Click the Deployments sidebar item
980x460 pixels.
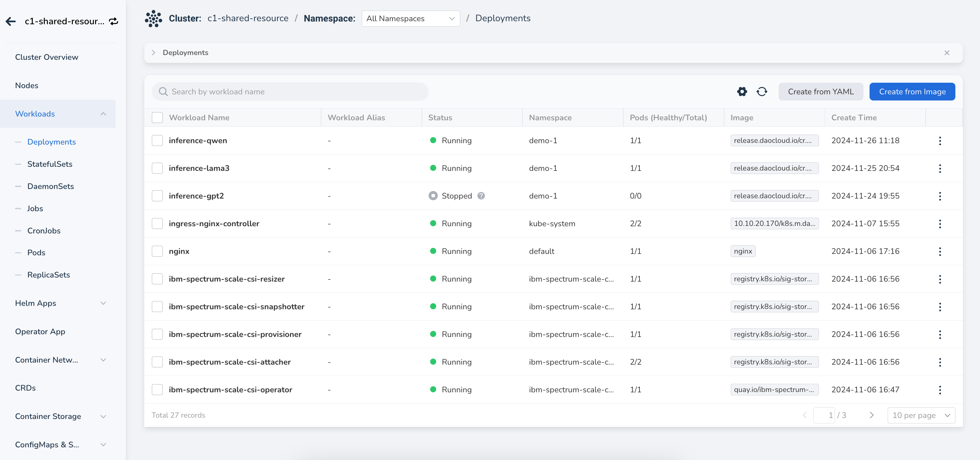pyautogui.click(x=51, y=142)
